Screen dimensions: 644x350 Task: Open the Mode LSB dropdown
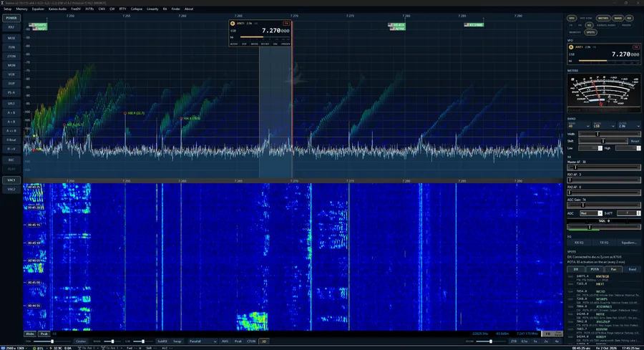pyautogui.click(x=604, y=126)
